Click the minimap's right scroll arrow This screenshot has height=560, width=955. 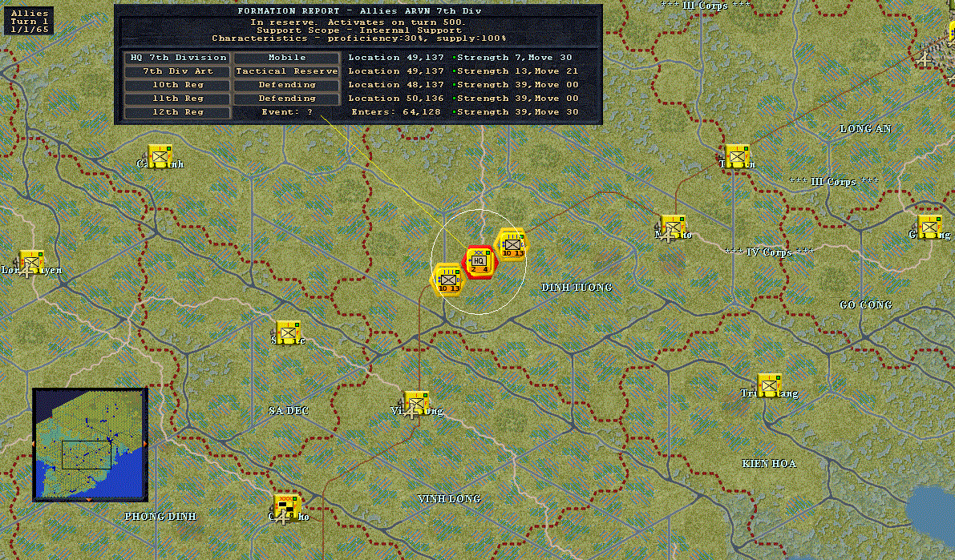tap(145, 445)
